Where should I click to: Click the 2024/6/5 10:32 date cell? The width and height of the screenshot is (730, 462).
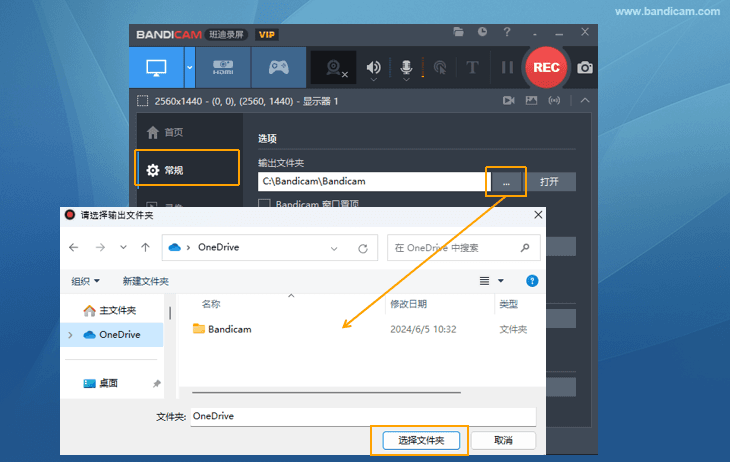click(423, 329)
